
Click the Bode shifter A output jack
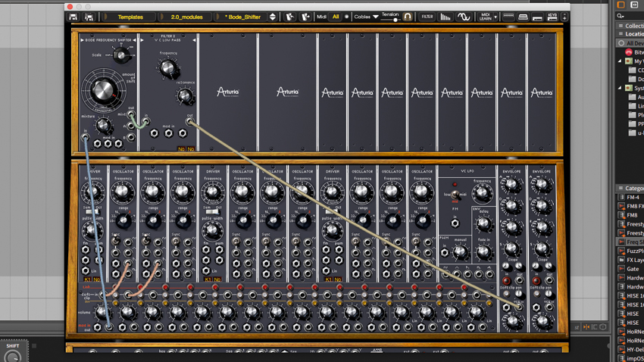[131, 126]
